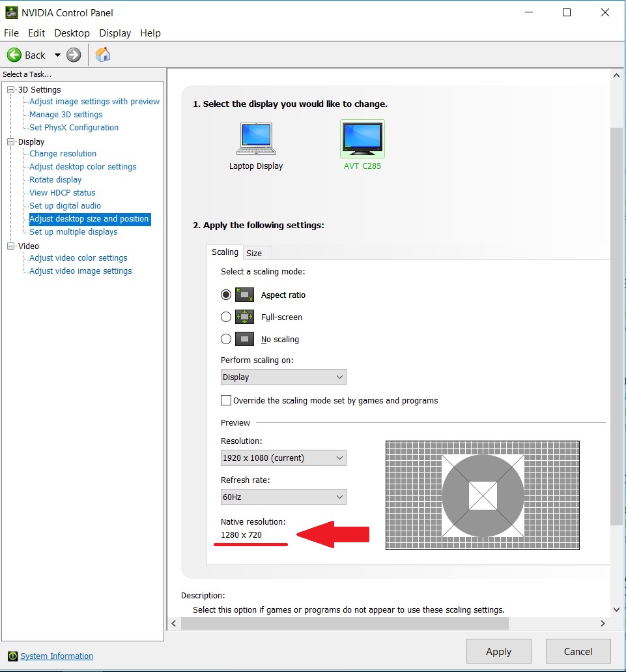Open the Back history dropdown arrow
Viewport: 626px width, 672px height.
click(x=57, y=55)
